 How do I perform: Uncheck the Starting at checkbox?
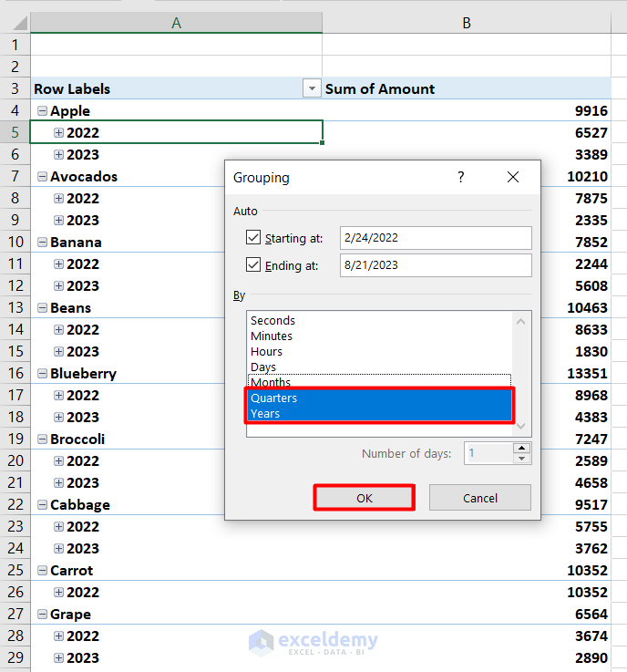253,237
